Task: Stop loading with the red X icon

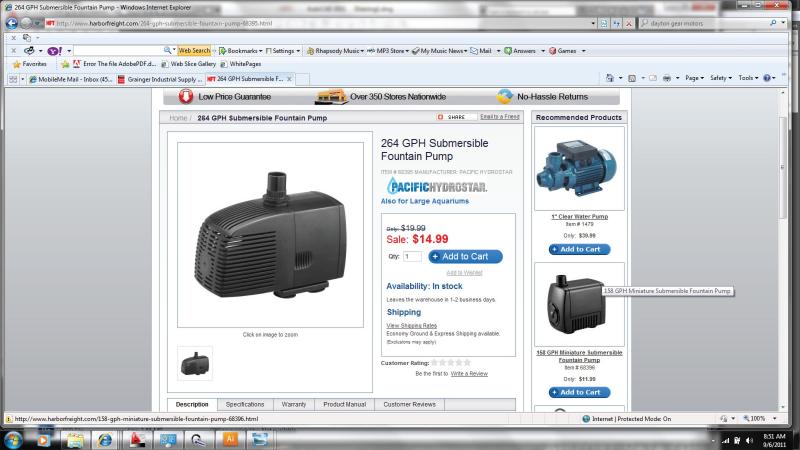Action: tap(629, 23)
